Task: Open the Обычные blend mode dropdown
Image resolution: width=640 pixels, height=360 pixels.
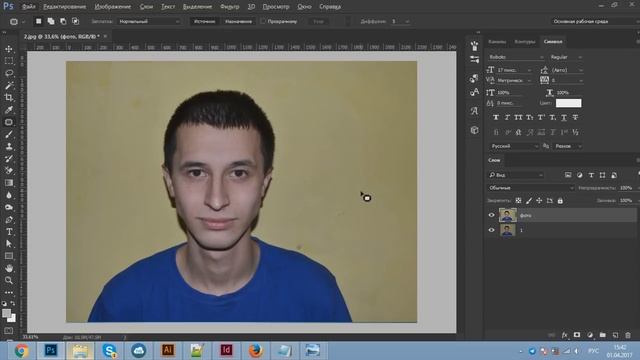Action: 531,188
